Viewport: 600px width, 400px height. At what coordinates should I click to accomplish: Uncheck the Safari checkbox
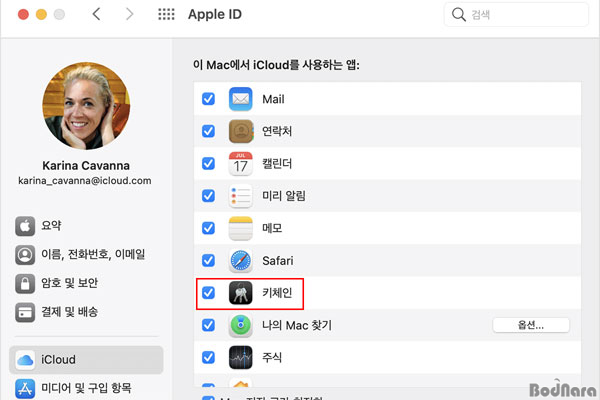(x=208, y=260)
